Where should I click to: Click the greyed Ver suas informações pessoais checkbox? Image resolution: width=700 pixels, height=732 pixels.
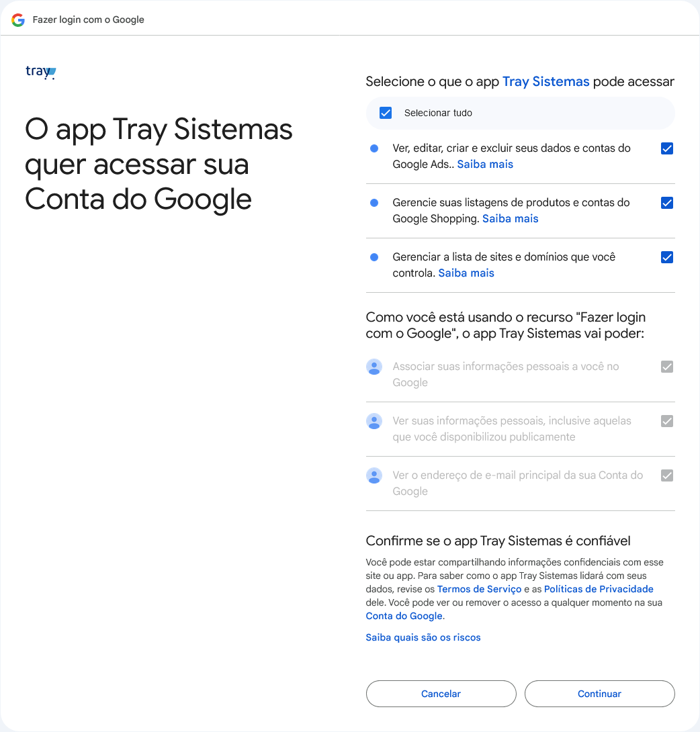pos(667,421)
